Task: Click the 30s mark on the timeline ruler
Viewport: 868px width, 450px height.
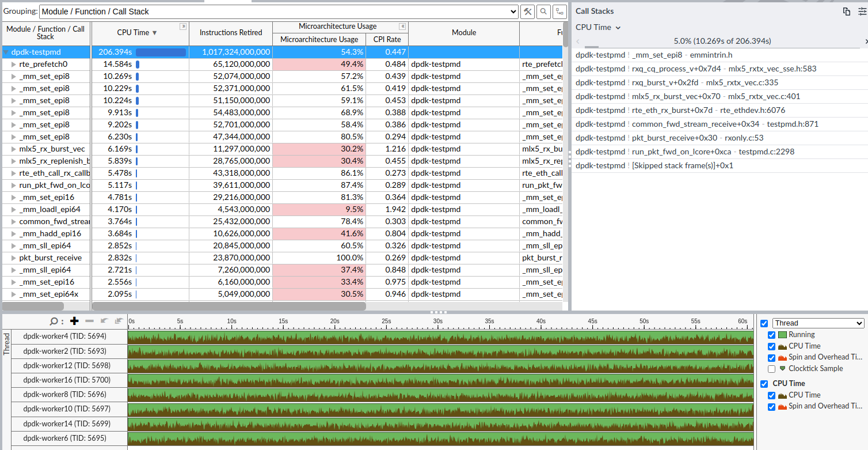Action: point(438,321)
